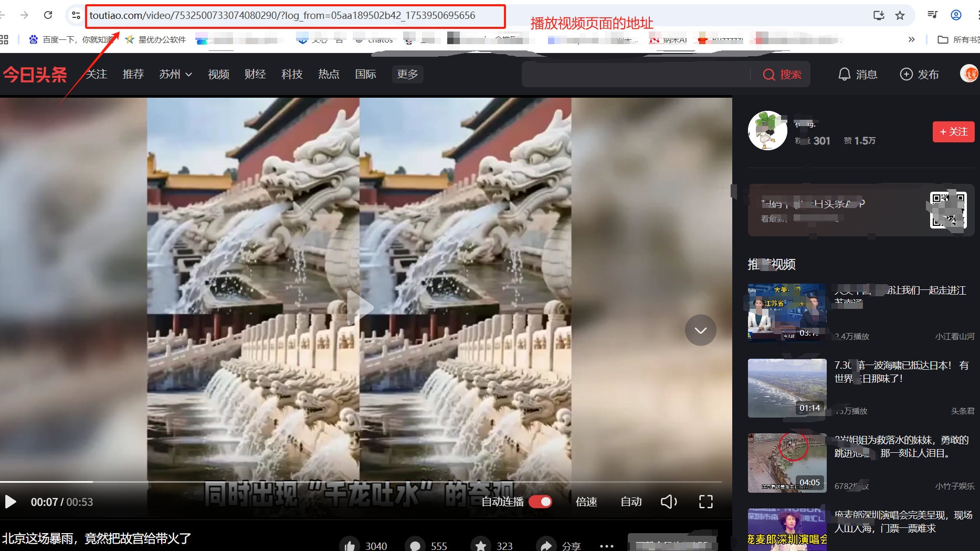Switch to the 推荐 tab

coord(133,74)
